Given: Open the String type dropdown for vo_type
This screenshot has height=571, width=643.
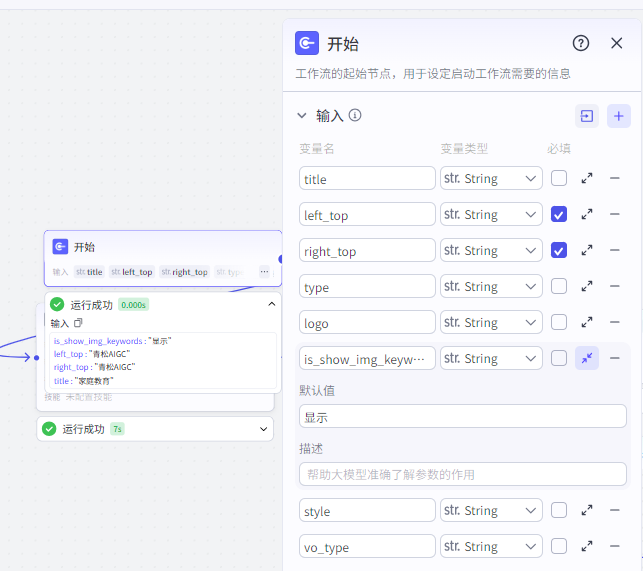Looking at the screenshot, I should (x=491, y=546).
